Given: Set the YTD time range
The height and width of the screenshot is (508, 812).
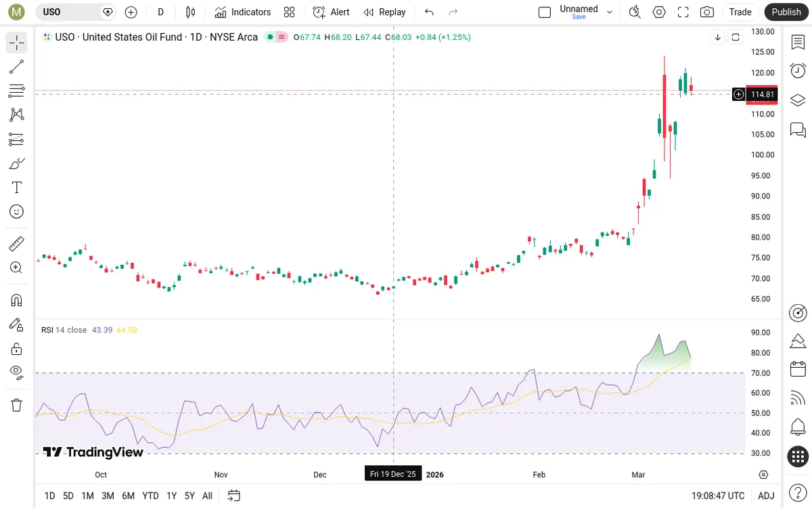Looking at the screenshot, I should [150, 496].
